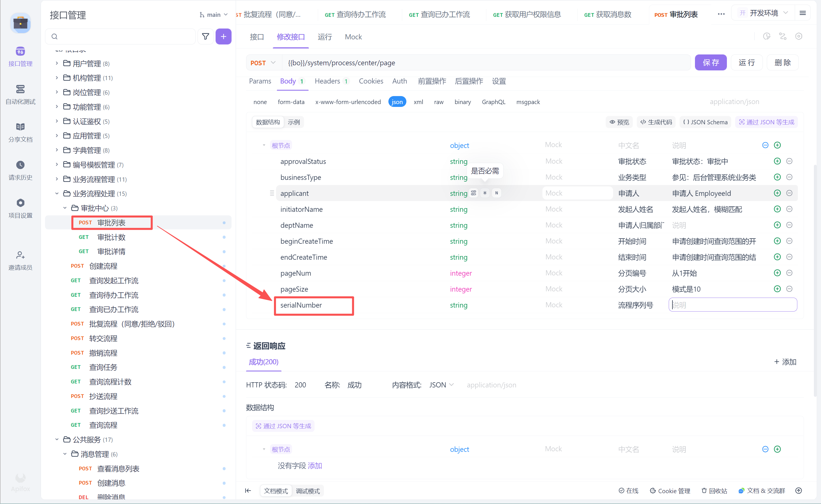The height and width of the screenshot is (504, 821).
Task: Click 通过 JSON 等生成 link in body
Action: click(766, 122)
